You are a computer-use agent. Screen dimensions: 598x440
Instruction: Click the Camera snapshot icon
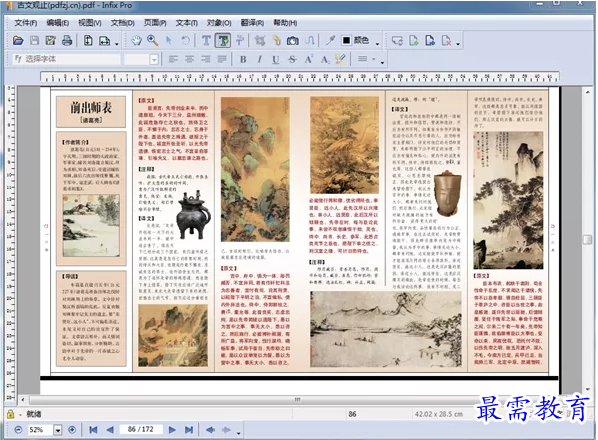(293, 40)
